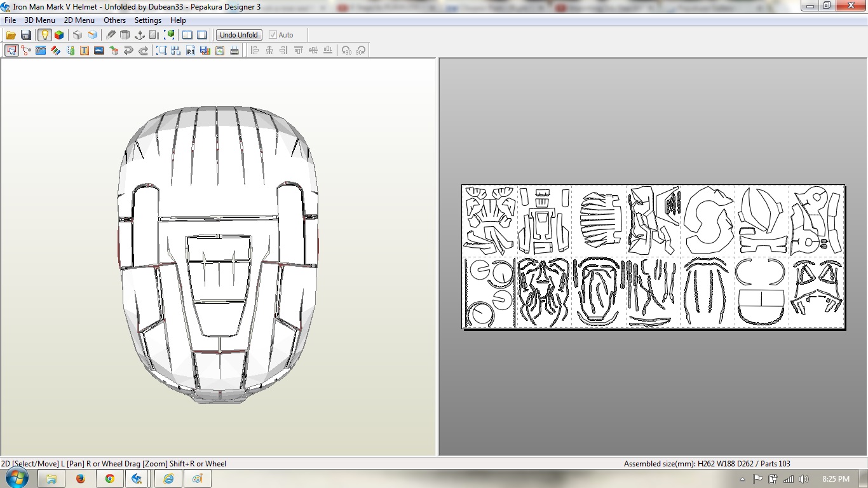Select the Join/Disjoin faces tool
This screenshot has height=488, width=868.
click(26, 50)
